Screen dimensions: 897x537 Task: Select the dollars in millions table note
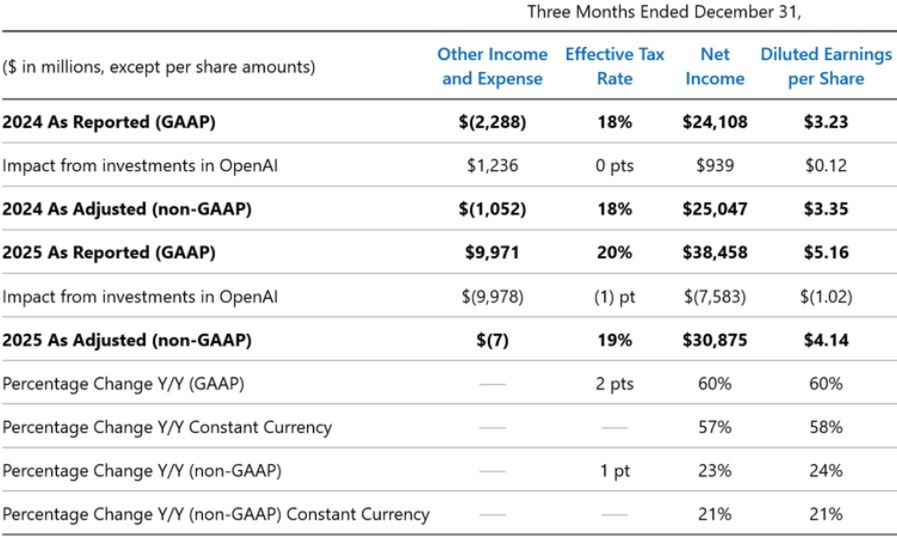158,67
